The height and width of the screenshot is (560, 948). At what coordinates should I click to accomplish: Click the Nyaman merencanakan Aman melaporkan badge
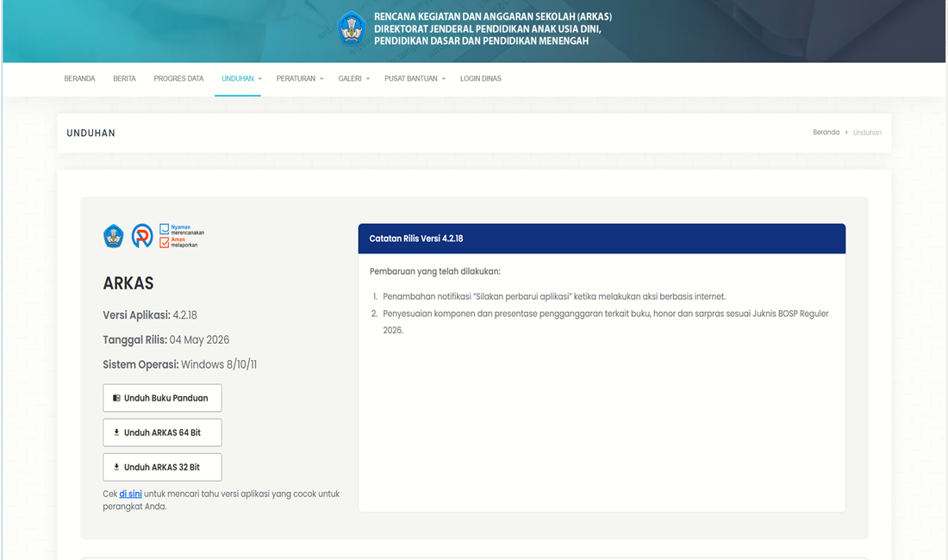coord(182,235)
